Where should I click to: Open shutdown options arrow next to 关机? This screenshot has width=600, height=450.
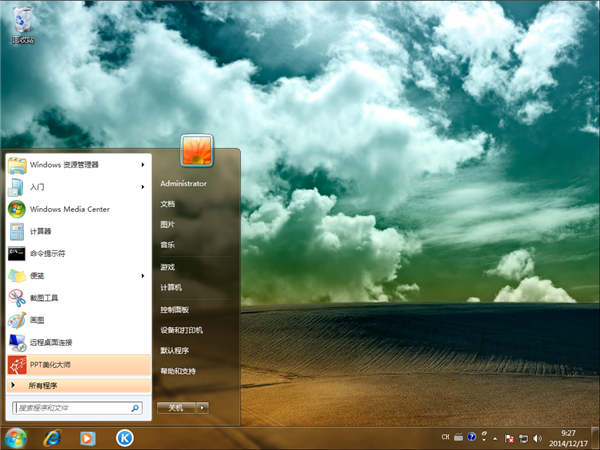click(202, 408)
